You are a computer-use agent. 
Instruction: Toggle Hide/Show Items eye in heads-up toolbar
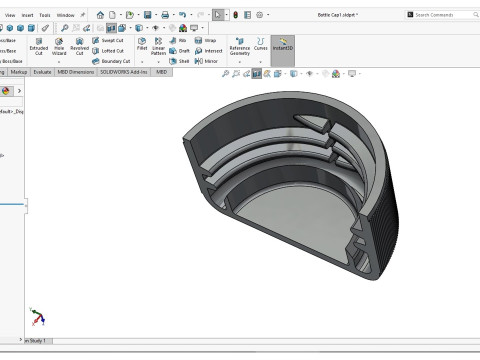tap(309, 74)
